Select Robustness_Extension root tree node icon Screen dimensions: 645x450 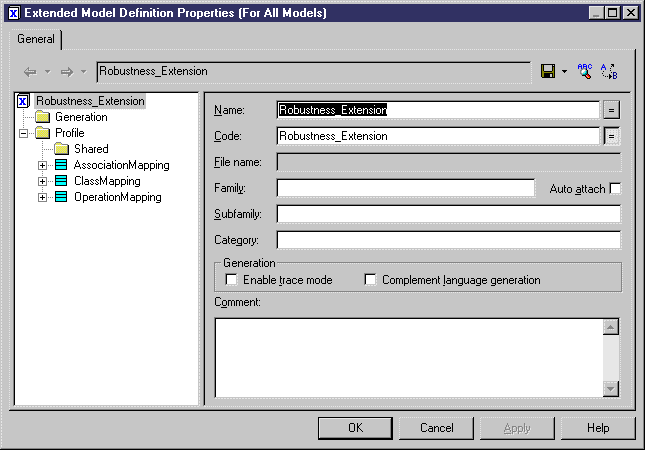pyautogui.click(x=23, y=101)
